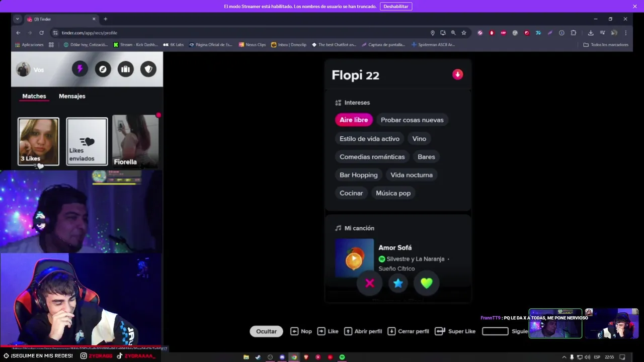
Task: Click the Ocultar shortcuts button
Action: pyautogui.click(x=266, y=331)
